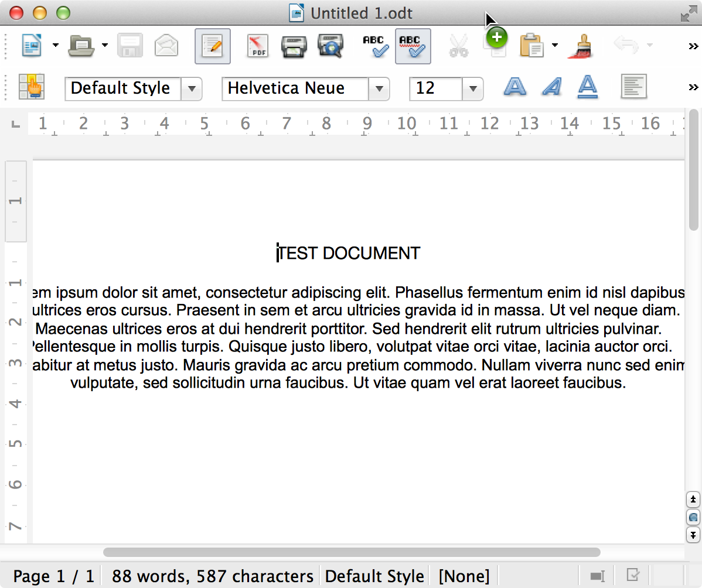Open Page Preview from the toolbar
The height and width of the screenshot is (588, 702).
coord(330,46)
